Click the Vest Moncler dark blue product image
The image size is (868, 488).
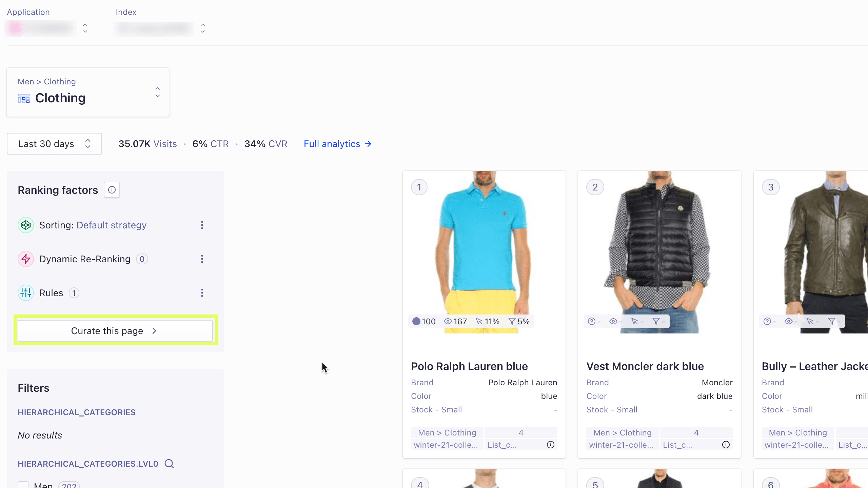[659, 252]
